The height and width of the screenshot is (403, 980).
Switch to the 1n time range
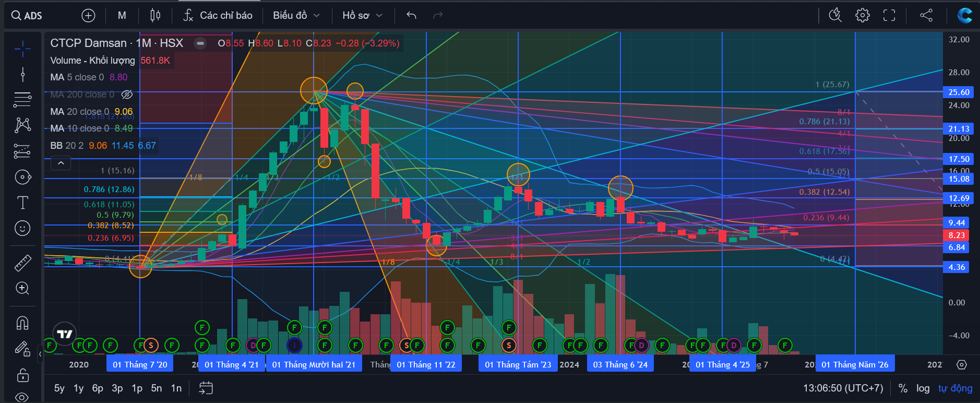tap(176, 388)
